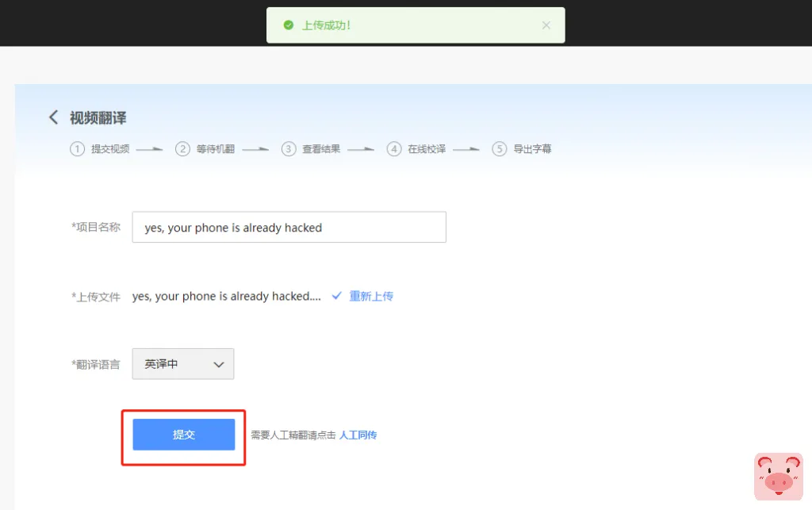This screenshot has height=510, width=812.
Task: Open the 英译中 translation language dropdown
Action: point(183,364)
